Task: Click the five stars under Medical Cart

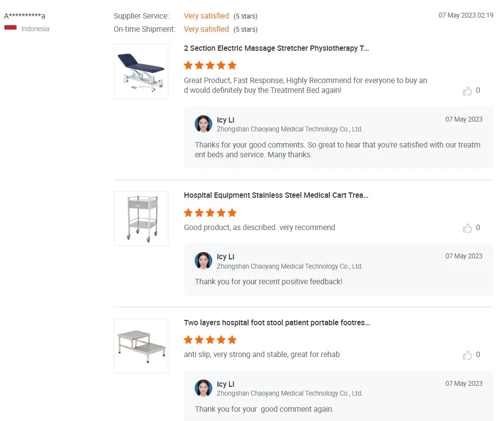Action: click(x=210, y=212)
